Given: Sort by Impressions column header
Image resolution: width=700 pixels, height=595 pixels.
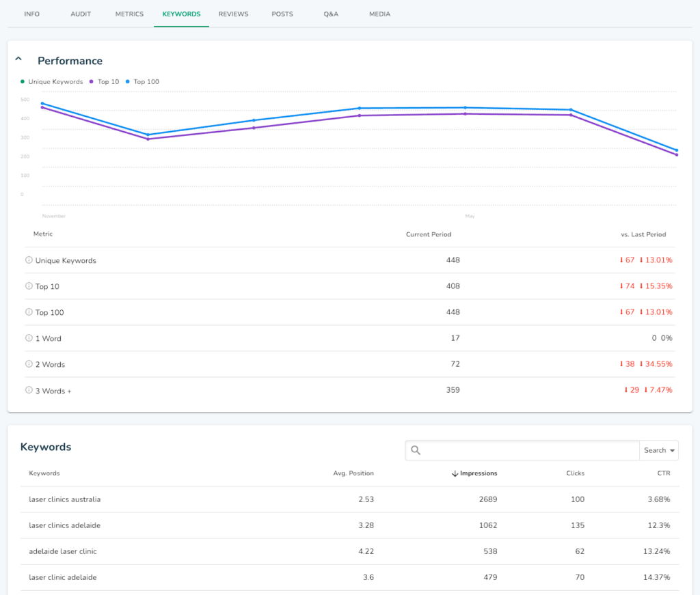Looking at the screenshot, I should (x=479, y=473).
